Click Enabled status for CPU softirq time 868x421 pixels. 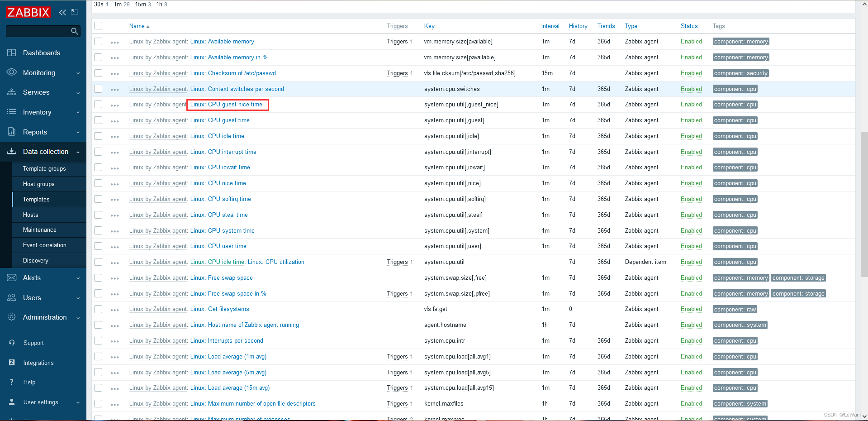pos(691,199)
